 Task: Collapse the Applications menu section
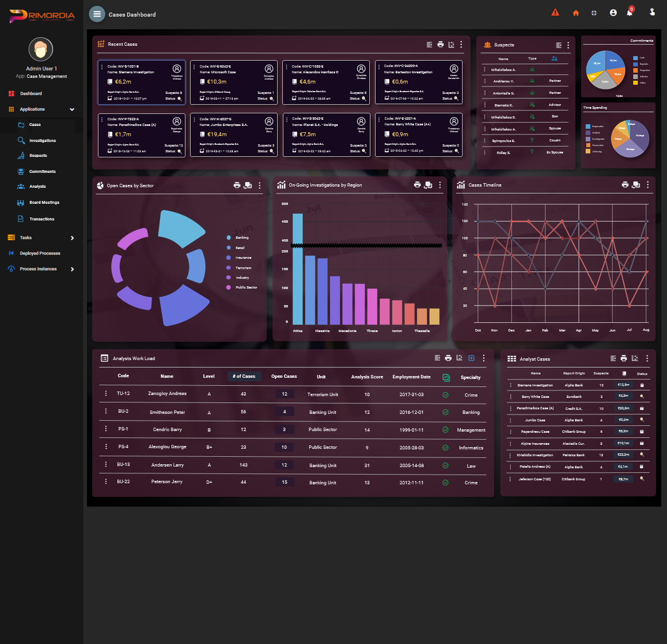point(72,109)
